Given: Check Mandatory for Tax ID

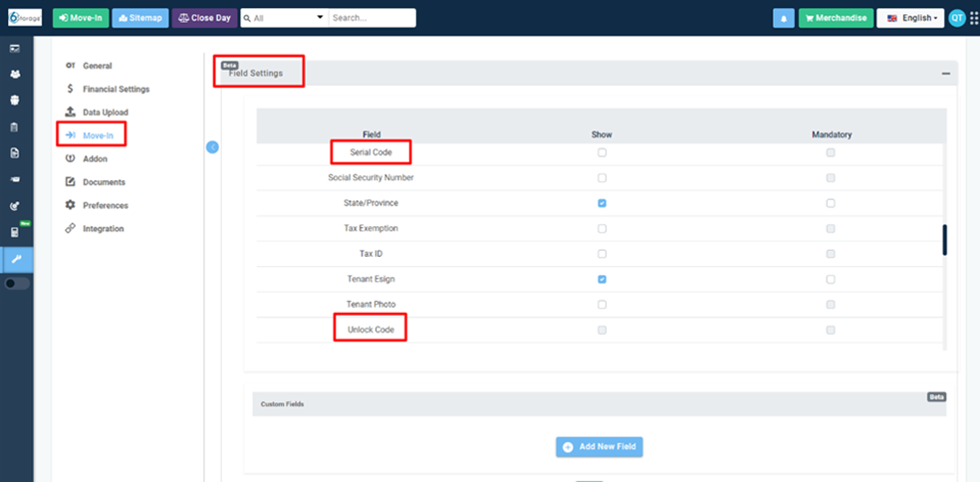Looking at the screenshot, I should pyautogui.click(x=831, y=254).
